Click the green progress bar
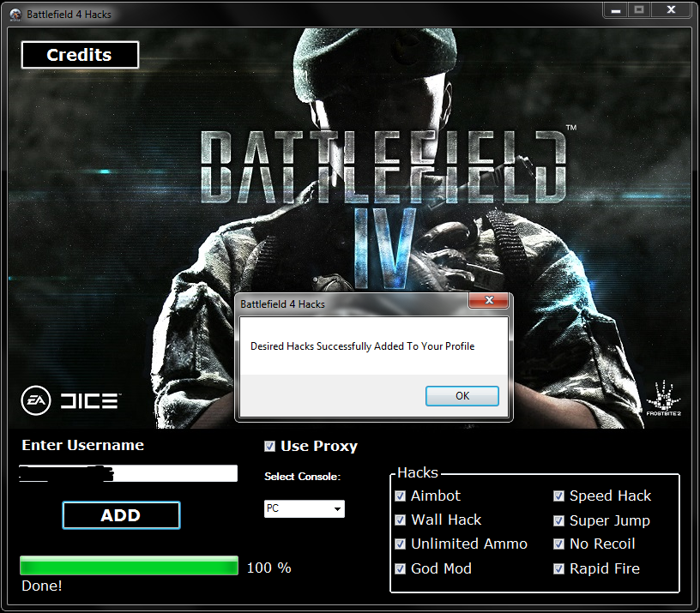The width and height of the screenshot is (700, 613). pos(129,565)
